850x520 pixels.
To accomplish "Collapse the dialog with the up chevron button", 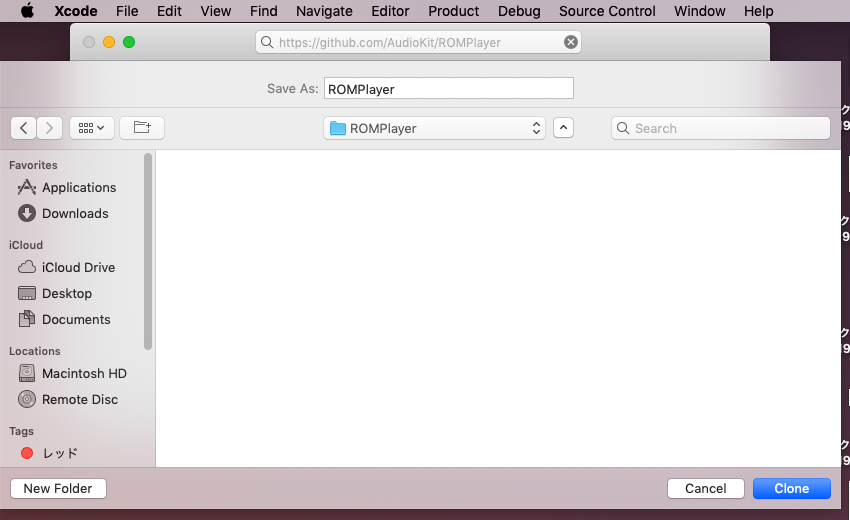I will coord(563,128).
